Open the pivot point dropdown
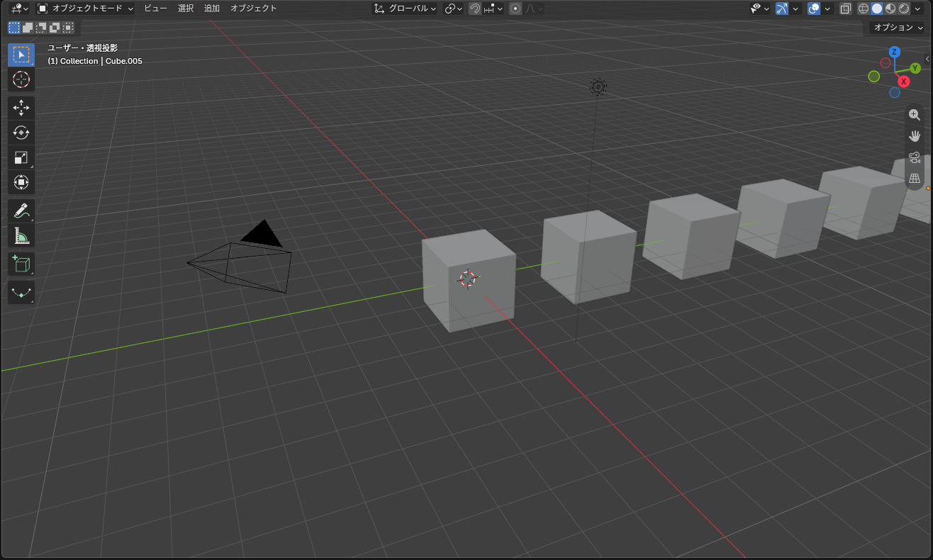 [x=453, y=9]
